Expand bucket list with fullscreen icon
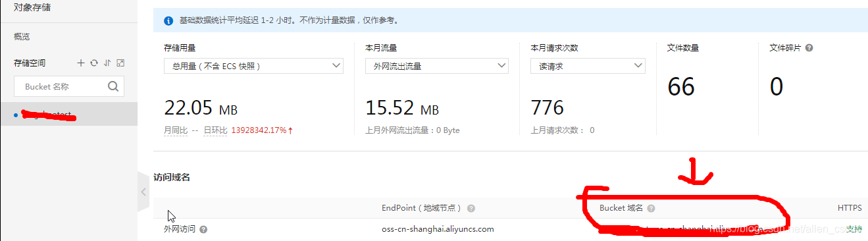The image size is (868, 241). coord(120,63)
